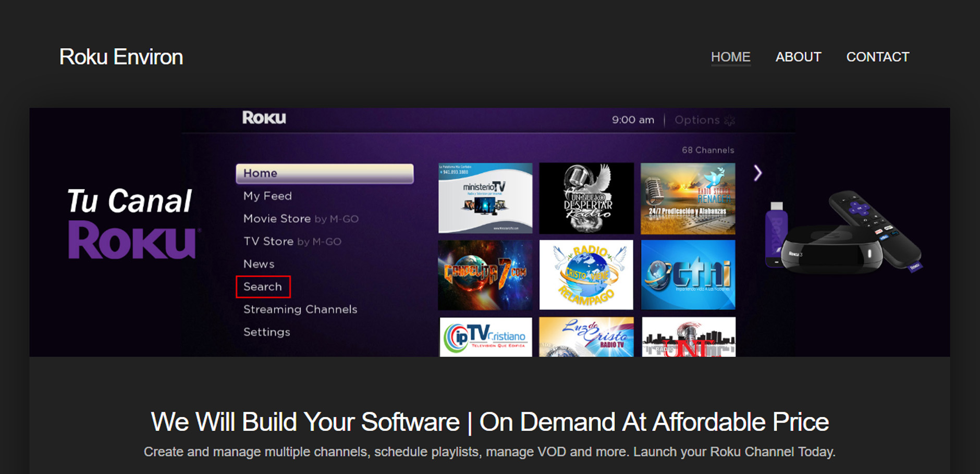The width and height of the screenshot is (980, 474).
Task: Choose Streaming Channels menu entry
Action: [x=300, y=309]
